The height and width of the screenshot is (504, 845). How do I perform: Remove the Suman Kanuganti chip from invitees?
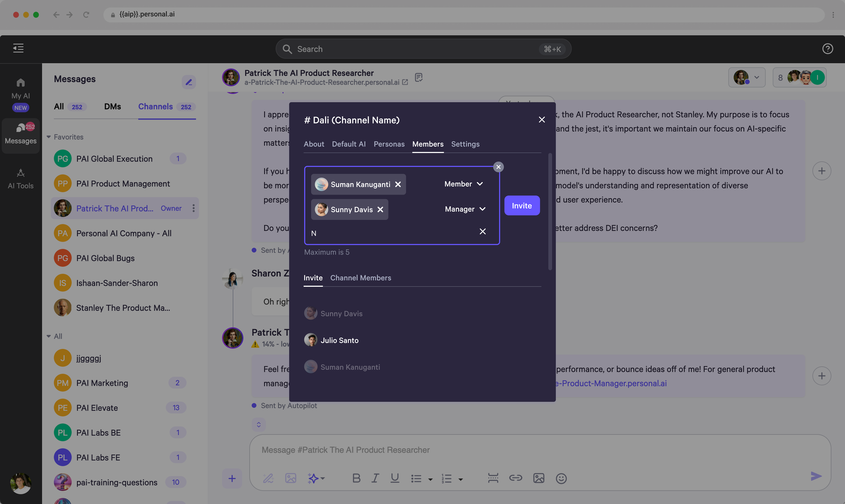(398, 184)
